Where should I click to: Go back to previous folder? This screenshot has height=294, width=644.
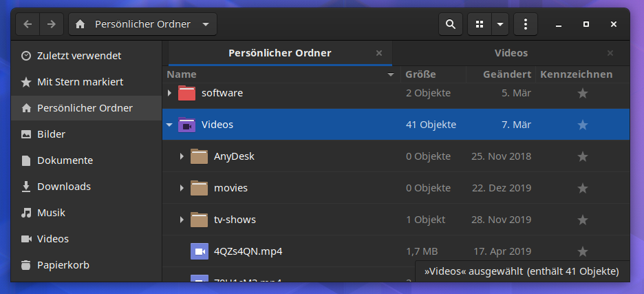[28, 24]
